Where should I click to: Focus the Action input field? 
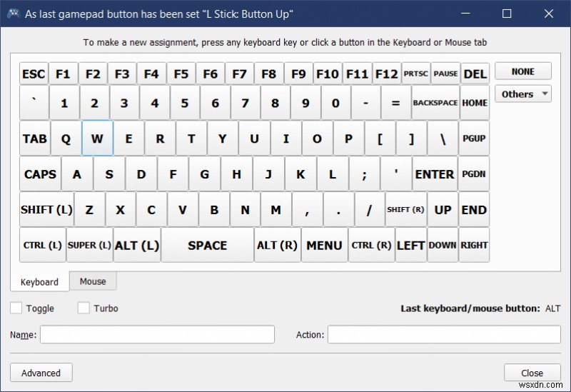click(444, 334)
